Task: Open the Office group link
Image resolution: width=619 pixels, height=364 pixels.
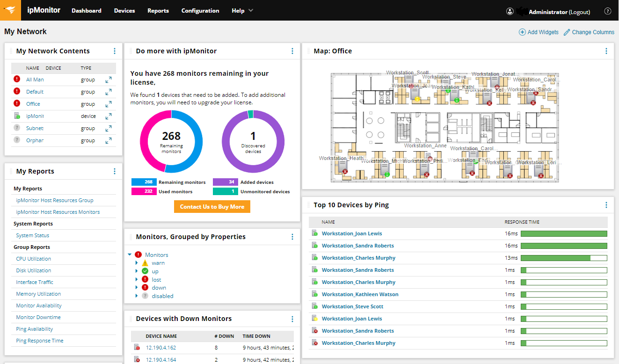Action: pyautogui.click(x=33, y=104)
